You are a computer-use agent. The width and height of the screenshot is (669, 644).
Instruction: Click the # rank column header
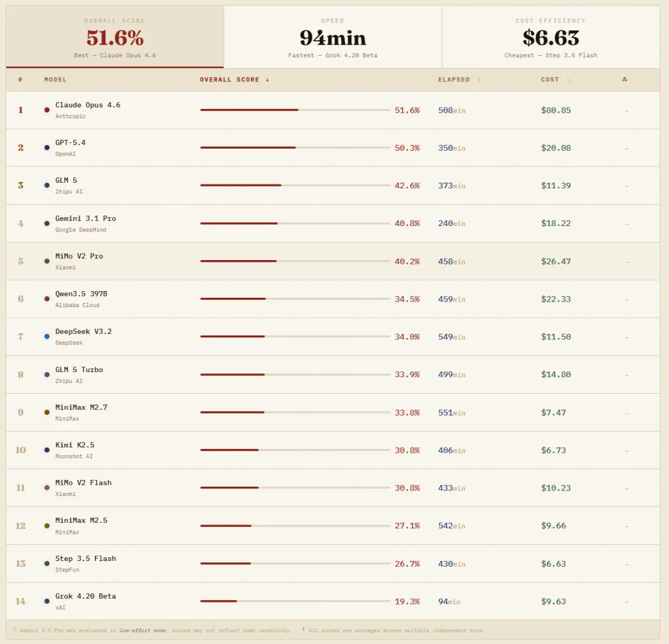[20, 80]
